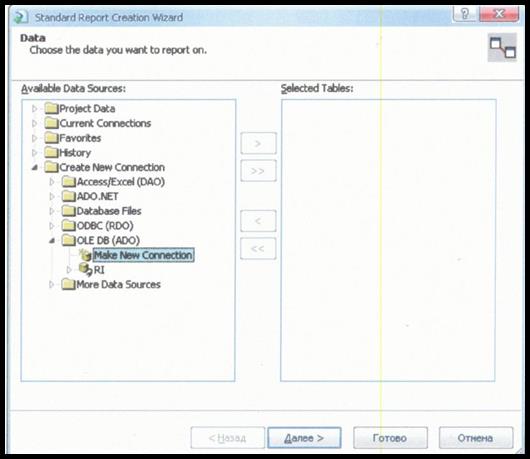Screen dimensions: 530x459
Task: Click the Далее > next button
Action: [x=304, y=438]
